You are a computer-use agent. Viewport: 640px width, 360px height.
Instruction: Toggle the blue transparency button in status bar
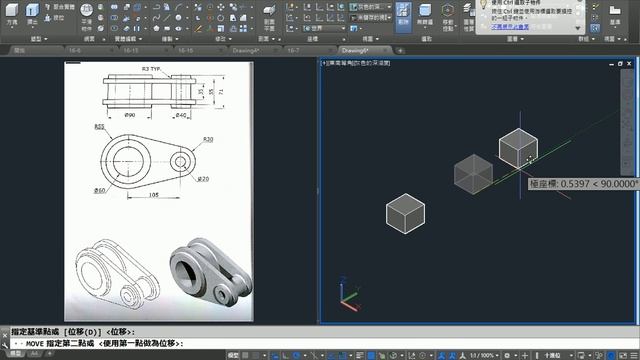pos(371,356)
